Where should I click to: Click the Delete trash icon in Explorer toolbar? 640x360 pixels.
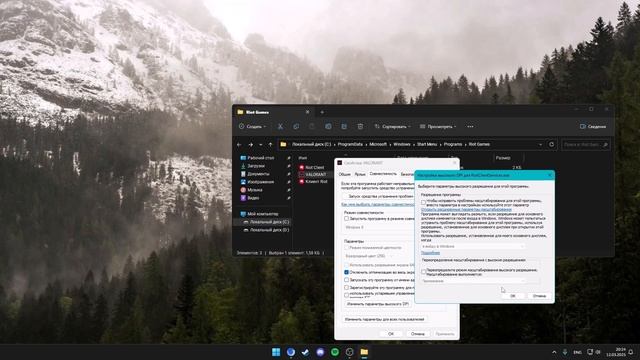click(360, 127)
